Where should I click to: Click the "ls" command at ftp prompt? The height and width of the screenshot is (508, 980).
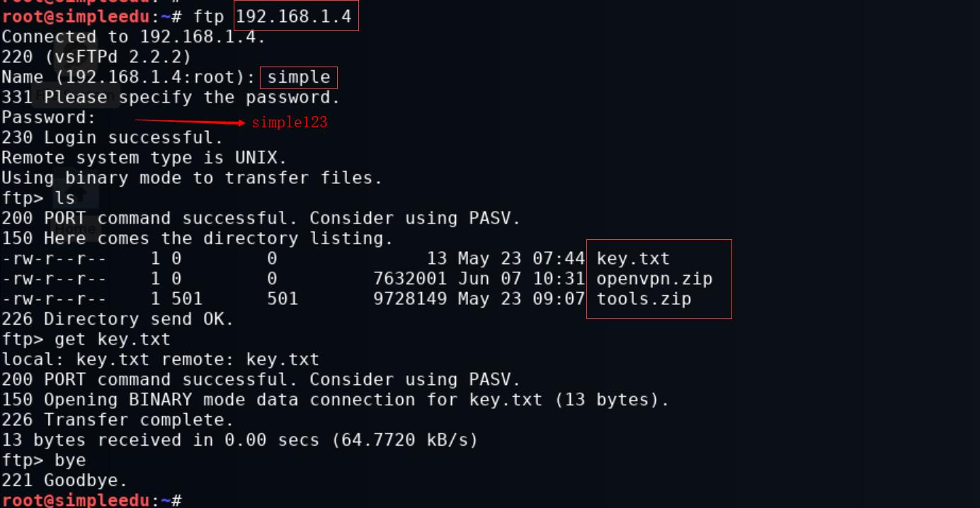(64, 198)
